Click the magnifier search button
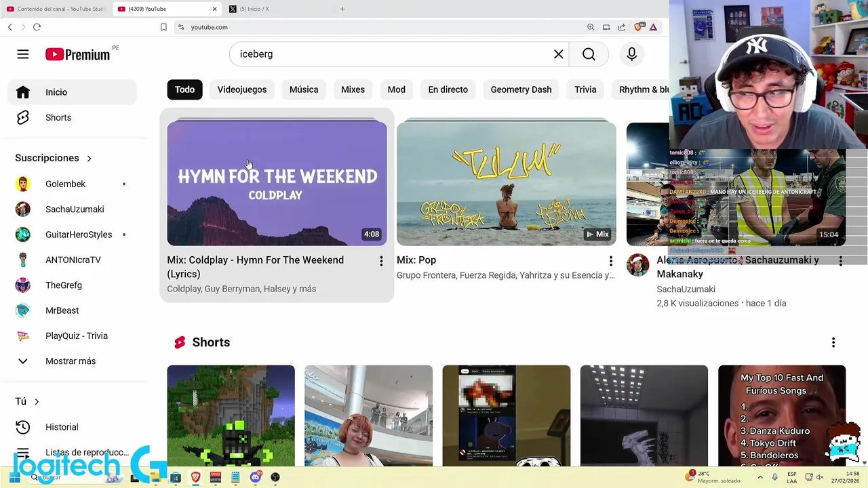The height and width of the screenshot is (488, 868). pyautogui.click(x=589, y=54)
